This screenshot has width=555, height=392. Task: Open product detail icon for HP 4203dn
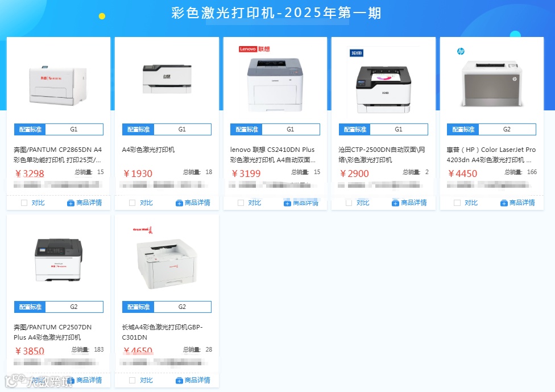[x=504, y=203]
